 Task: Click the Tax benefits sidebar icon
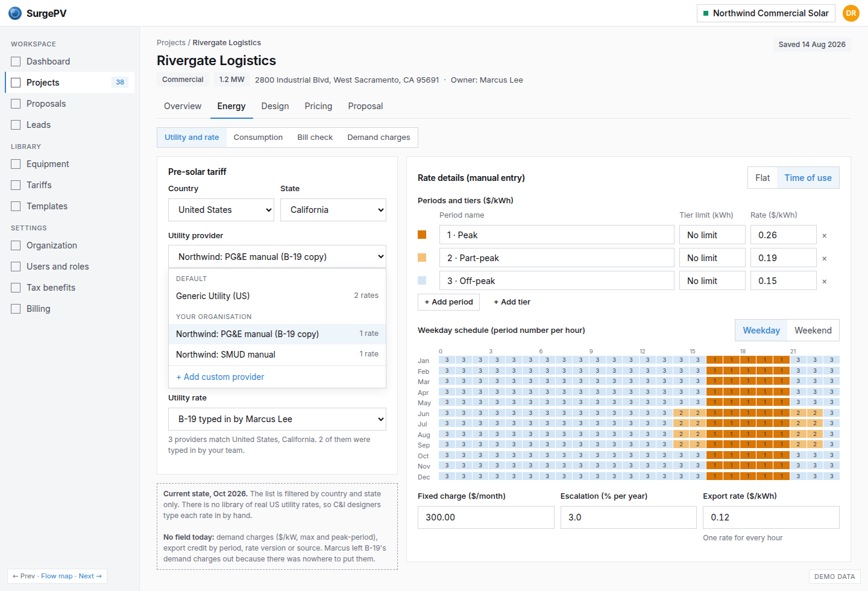(16, 288)
